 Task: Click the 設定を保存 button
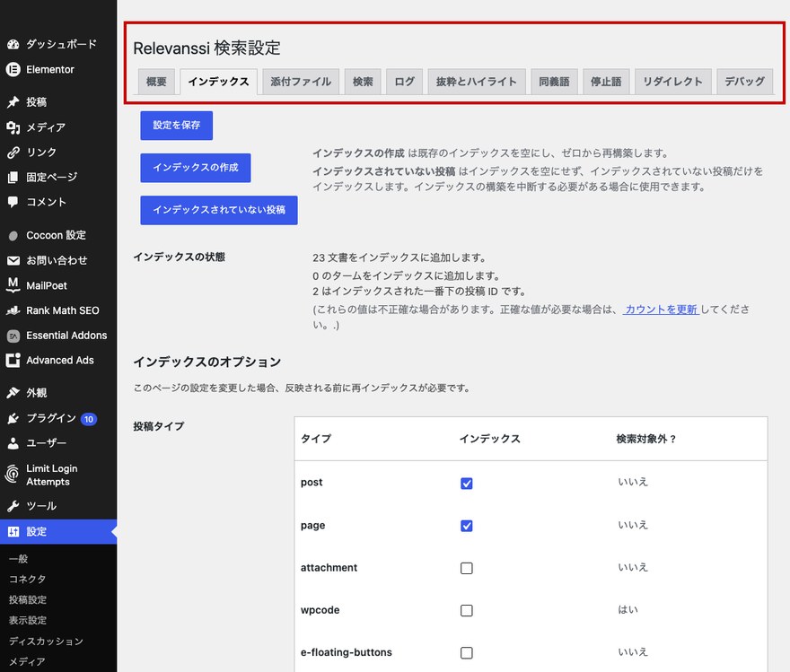click(176, 126)
